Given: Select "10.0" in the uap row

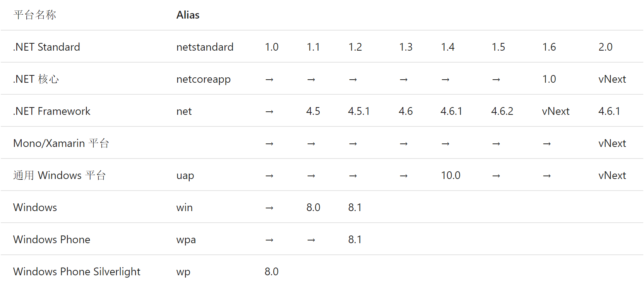Looking at the screenshot, I should [x=450, y=176].
